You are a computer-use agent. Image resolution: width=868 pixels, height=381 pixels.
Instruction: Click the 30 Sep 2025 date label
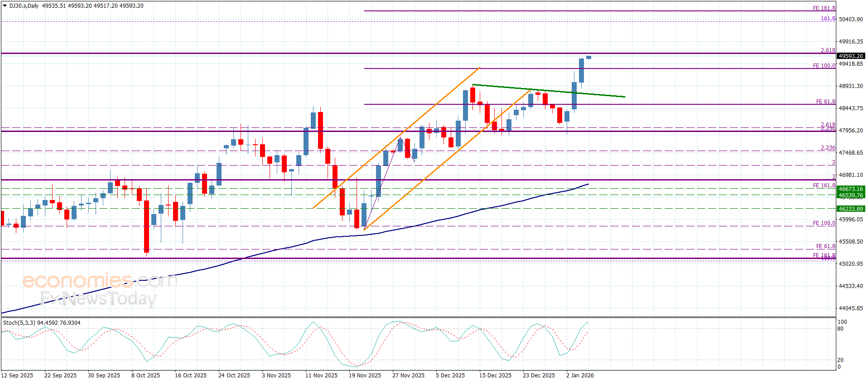coord(104,375)
